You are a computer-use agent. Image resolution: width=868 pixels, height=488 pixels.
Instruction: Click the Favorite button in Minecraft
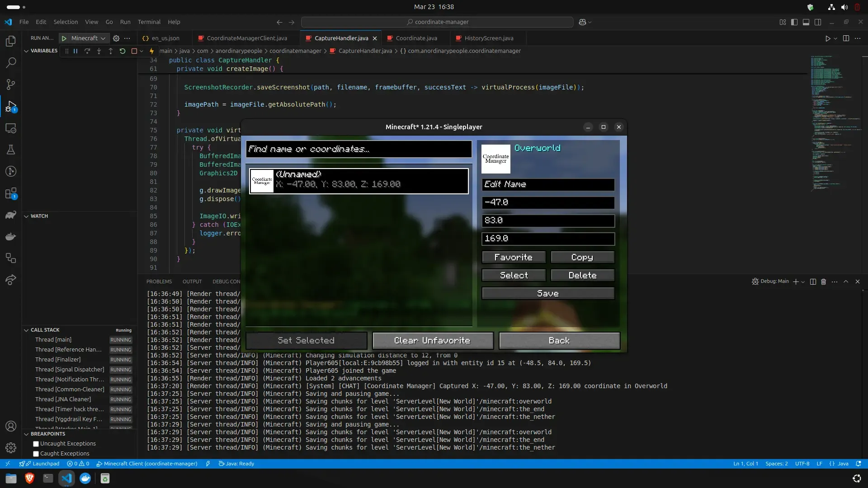pyautogui.click(x=514, y=257)
